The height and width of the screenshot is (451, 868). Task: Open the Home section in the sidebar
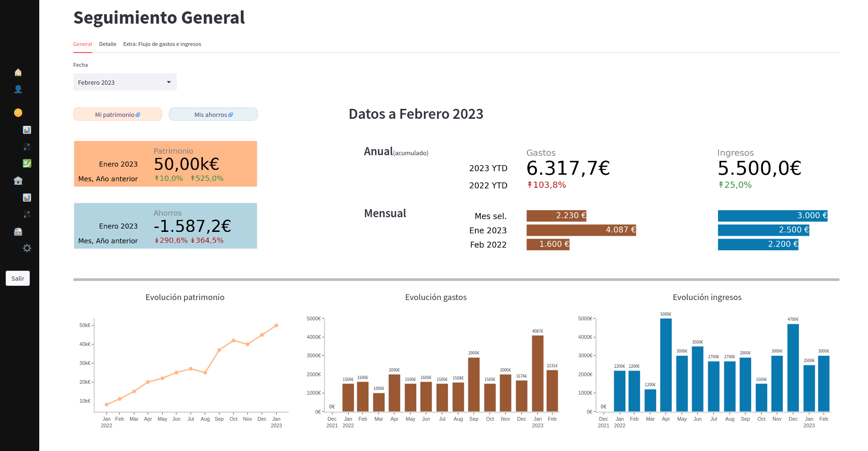pyautogui.click(x=18, y=72)
